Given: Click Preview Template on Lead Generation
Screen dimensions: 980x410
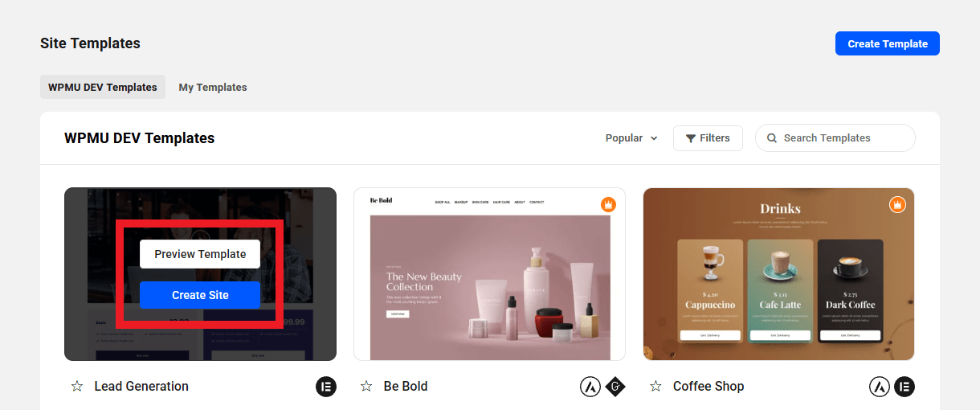Looking at the screenshot, I should [200, 254].
